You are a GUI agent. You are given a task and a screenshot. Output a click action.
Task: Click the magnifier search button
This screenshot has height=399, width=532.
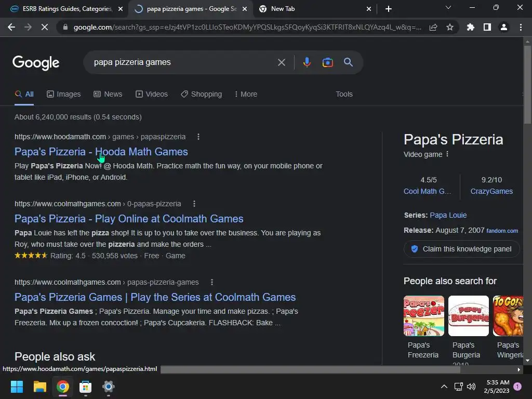pyautogui.click(x=348, y=62)
